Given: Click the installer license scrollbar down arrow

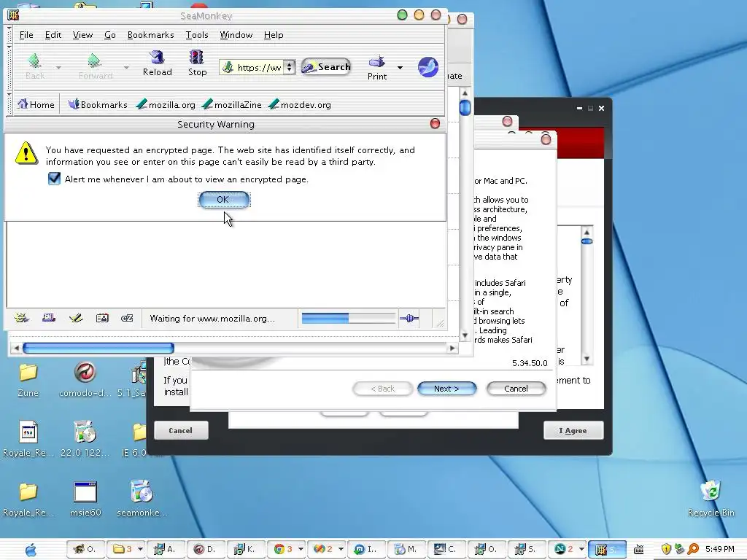Looking at the screenshot, I should [x=587, y=359].
